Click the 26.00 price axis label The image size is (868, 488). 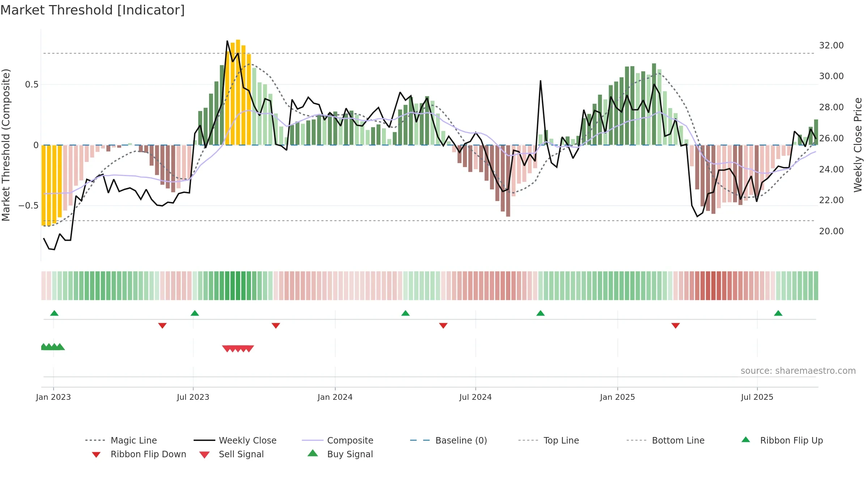(x=831, y=138)
